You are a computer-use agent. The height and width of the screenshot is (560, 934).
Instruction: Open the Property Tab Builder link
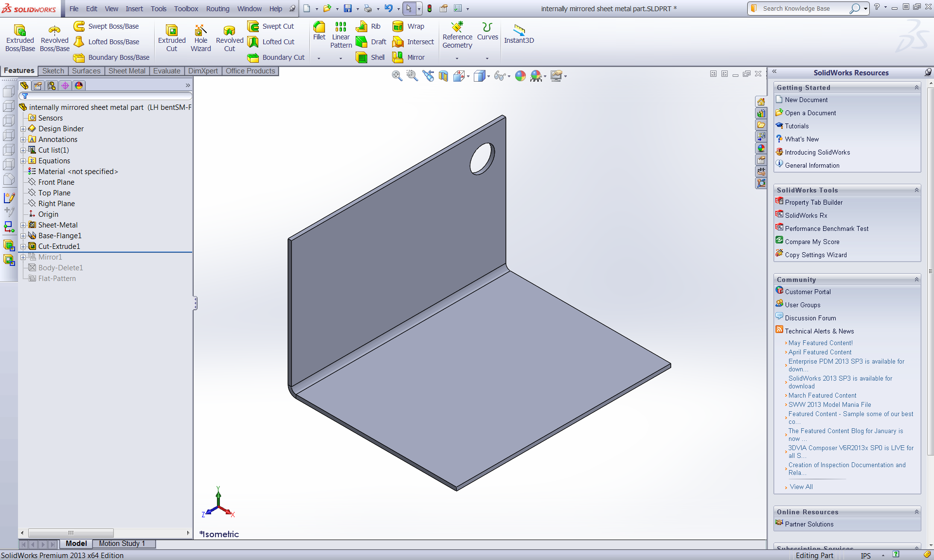(813, 202)
